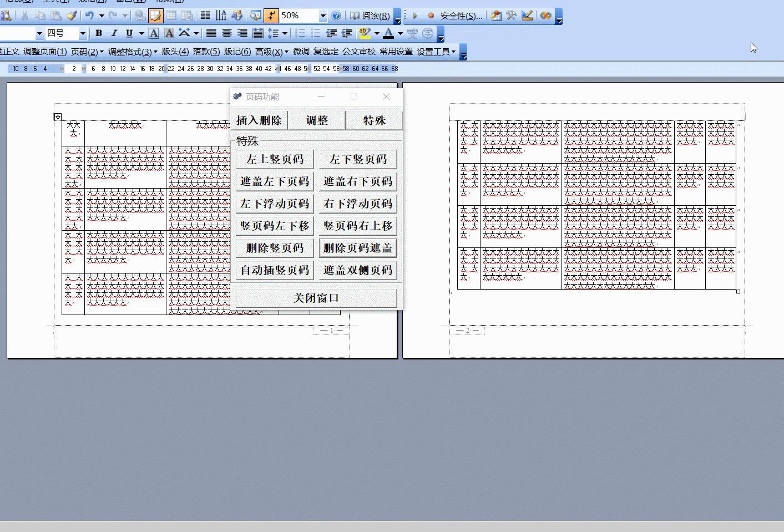Toggle bold formatting
This screenshot has width=784, height=532.
(98, 33)
